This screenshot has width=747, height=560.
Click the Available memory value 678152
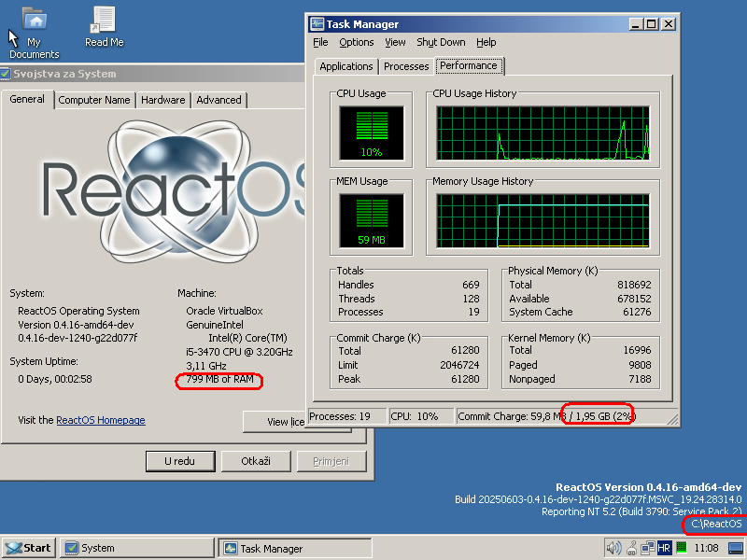point(634,299)
